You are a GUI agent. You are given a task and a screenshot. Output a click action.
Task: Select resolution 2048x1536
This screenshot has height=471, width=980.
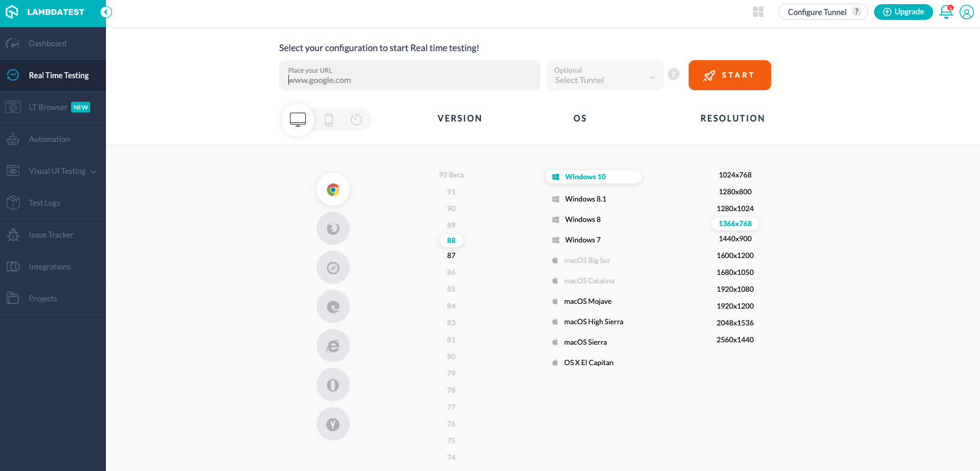(x=735, y=323)
